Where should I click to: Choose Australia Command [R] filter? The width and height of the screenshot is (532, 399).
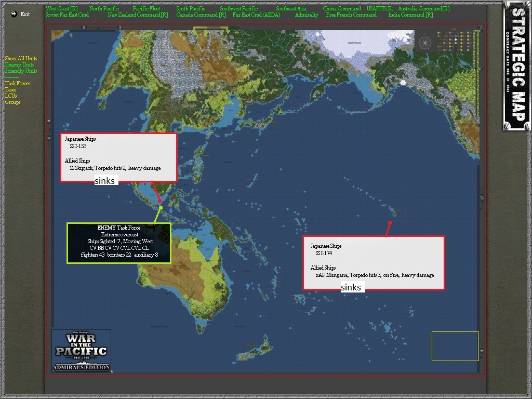pos(424,8)
